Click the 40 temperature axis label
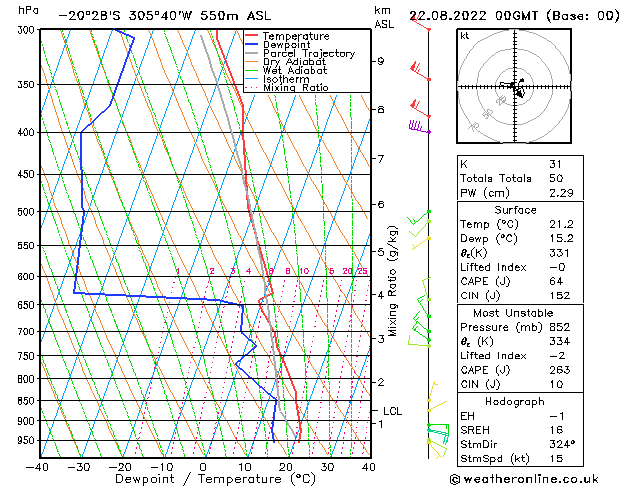 pos(368,467)
